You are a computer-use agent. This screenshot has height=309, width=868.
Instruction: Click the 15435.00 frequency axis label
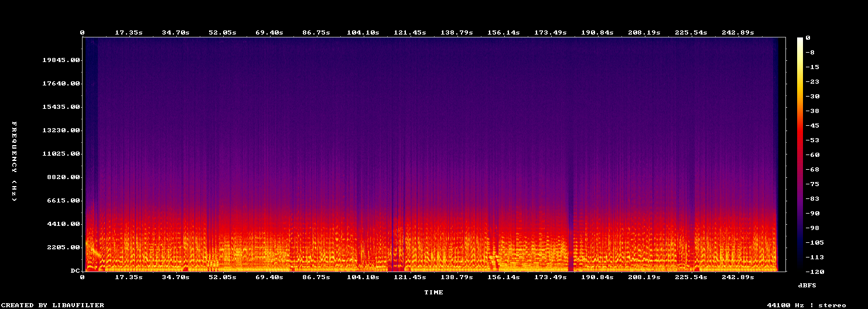coord(61,107)
